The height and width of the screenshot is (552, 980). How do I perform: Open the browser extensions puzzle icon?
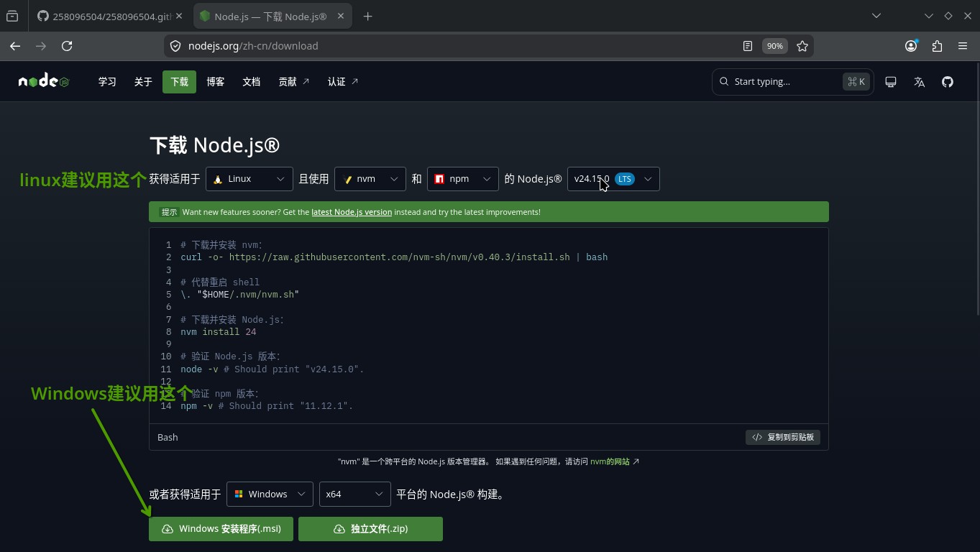tap(937, 46)
